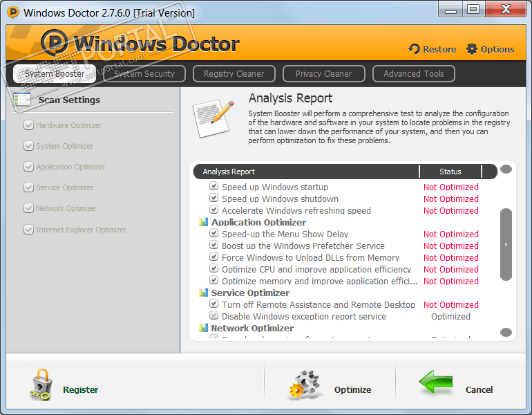Toggle the Hardware Optimizer checkbox
Viewport: 532px width, 415px height.
[x=28, y=125]
